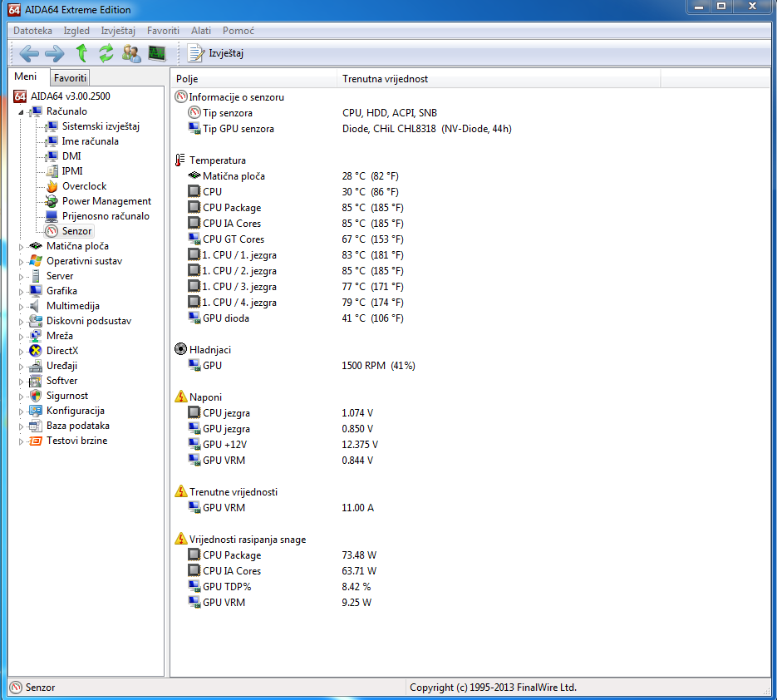Click the Uređaji printer icon

point(35,366)
